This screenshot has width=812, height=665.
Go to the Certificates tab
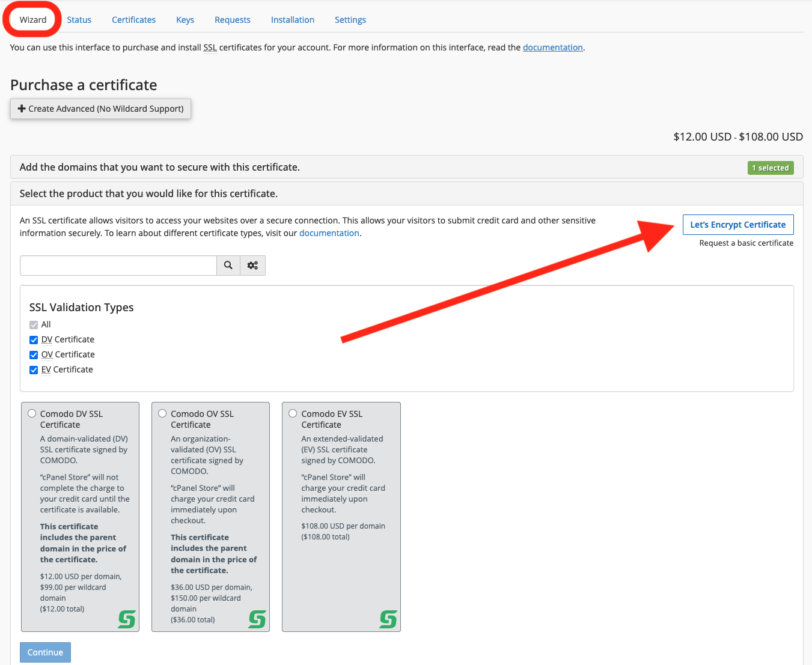134,20
